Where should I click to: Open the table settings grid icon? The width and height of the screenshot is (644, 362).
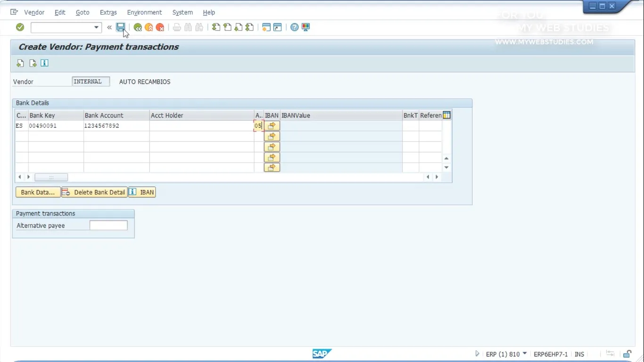(x=446, y=115)
